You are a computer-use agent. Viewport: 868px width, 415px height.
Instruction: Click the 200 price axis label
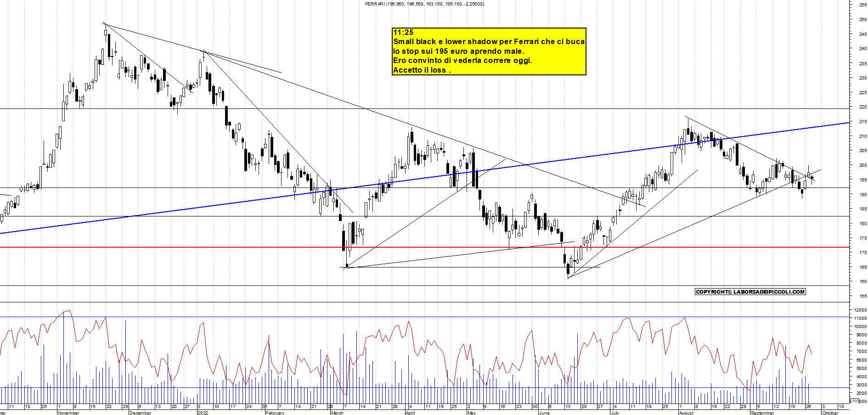(x=863, y=165)
